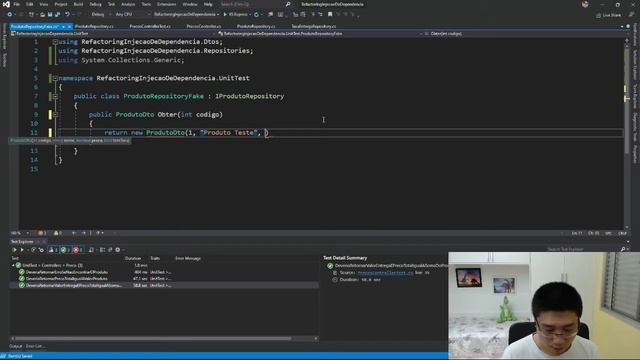Click the Error Message column header
Viewport: 640px width, 360px height.
pyautogui.click(x=188, y=258)
